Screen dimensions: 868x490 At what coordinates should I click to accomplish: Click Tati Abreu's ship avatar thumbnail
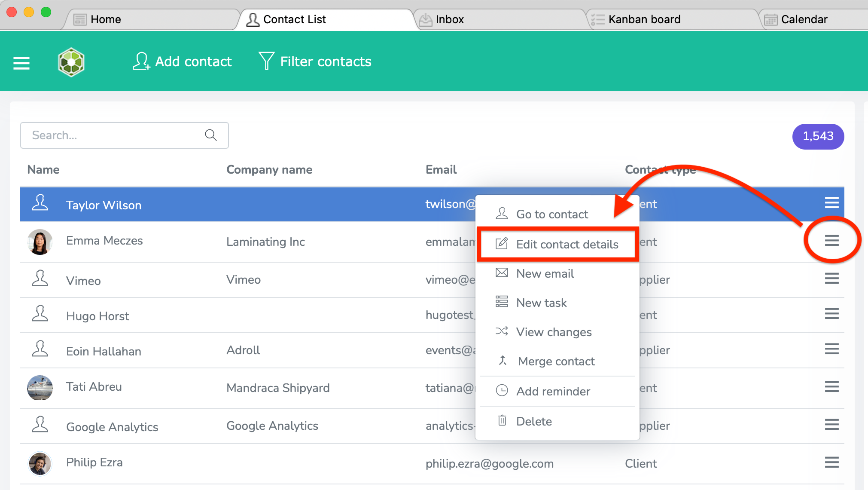pos(40,387)
